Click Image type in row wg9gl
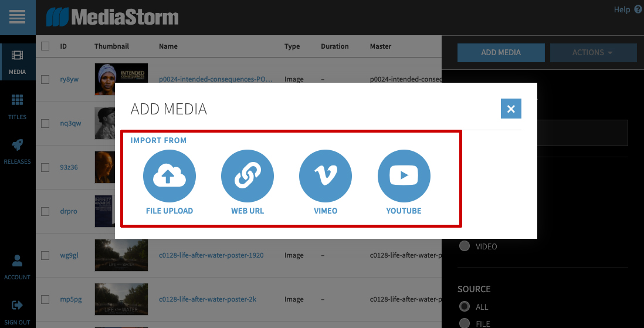The width and height of the screenshot is (644, 328). (x=294, y=255)
